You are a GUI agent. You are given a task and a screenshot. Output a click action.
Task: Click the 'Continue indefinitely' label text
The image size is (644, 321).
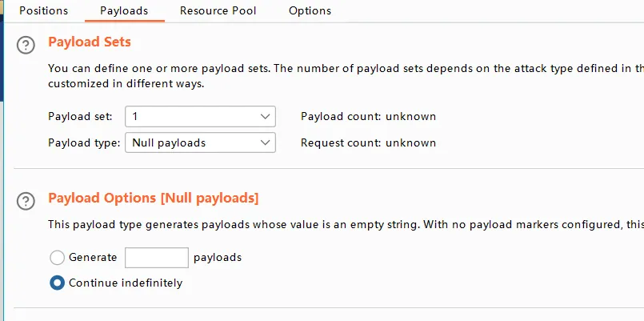126,283
